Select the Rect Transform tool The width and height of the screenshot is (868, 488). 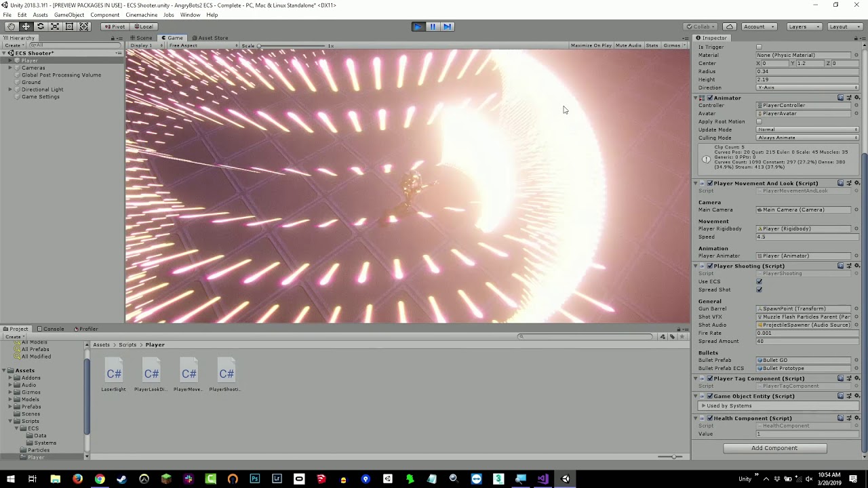coord(69,26)
